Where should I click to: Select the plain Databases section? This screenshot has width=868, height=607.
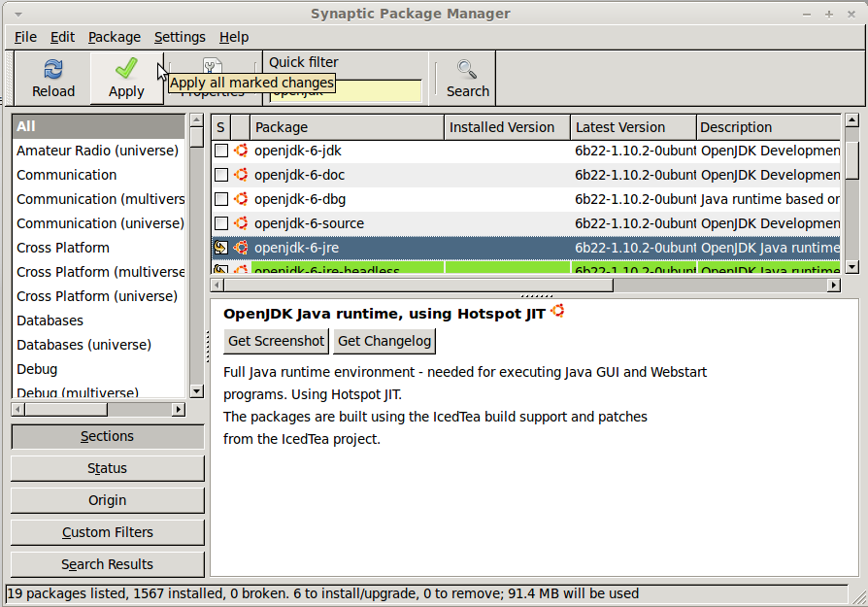98,320
